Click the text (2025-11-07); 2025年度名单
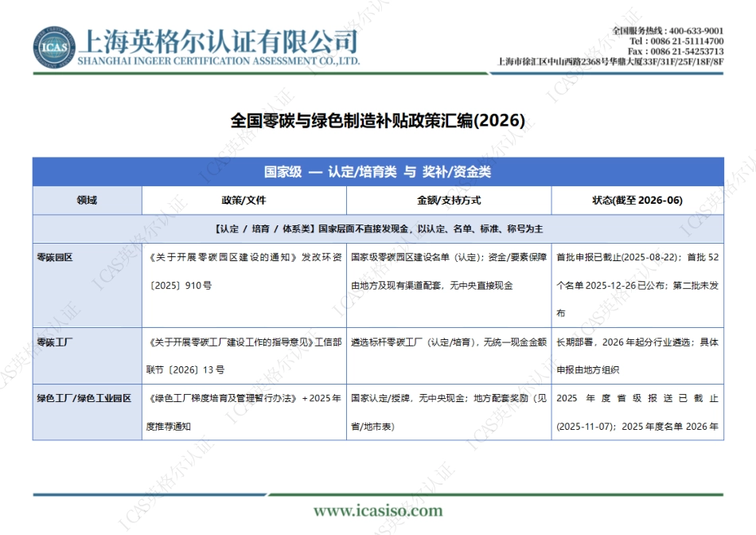 coord(619,427)
